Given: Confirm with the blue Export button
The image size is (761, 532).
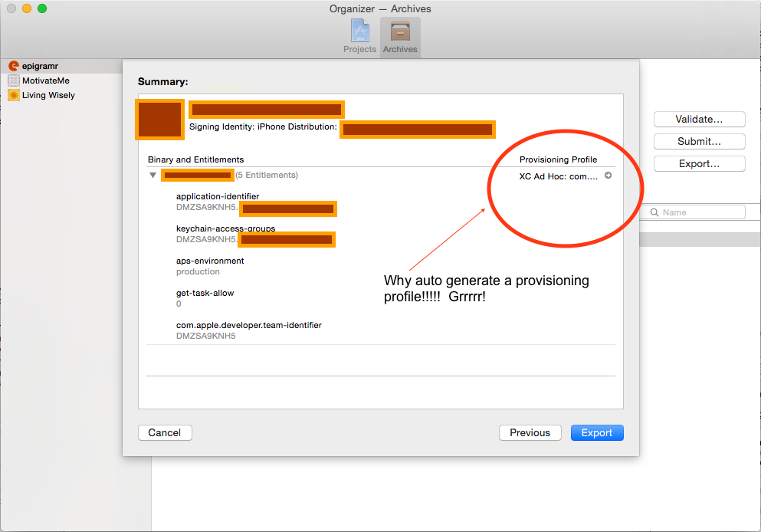Looking at the screenshot, I should pyautogui.click(x=597, y=433).
